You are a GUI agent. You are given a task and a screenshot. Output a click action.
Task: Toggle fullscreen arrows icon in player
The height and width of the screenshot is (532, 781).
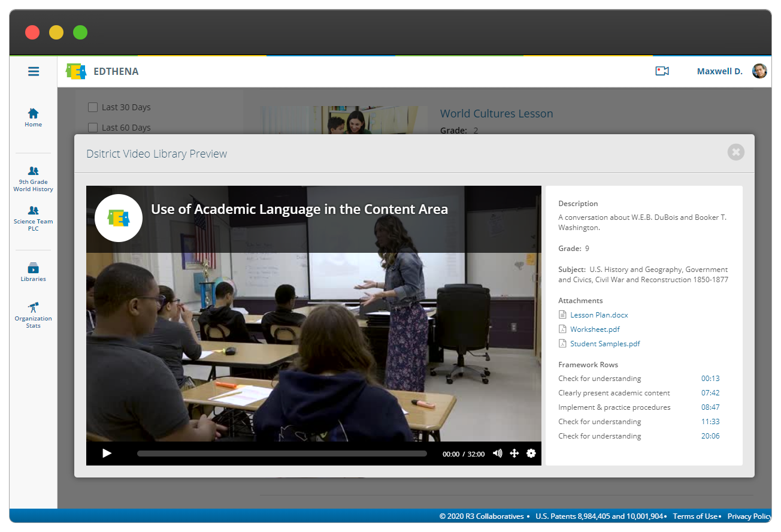[514, 454]
